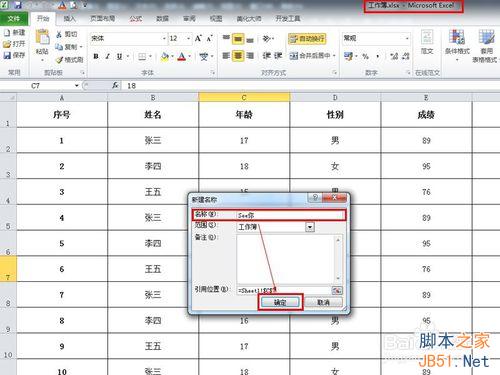This screenshot has width=500, height=375.
Task: Open the 套用表格格式 table format icon
Action: 486,37
